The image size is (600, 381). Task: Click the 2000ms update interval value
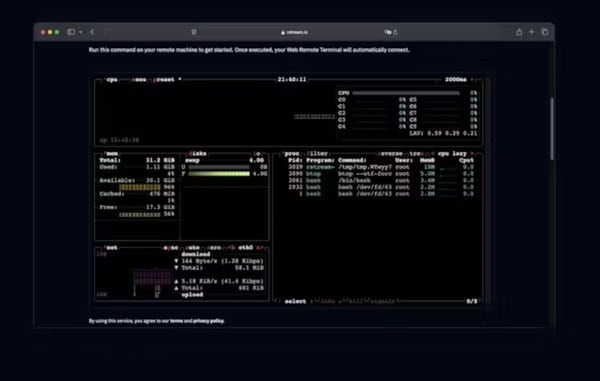(x=455, y=80)
